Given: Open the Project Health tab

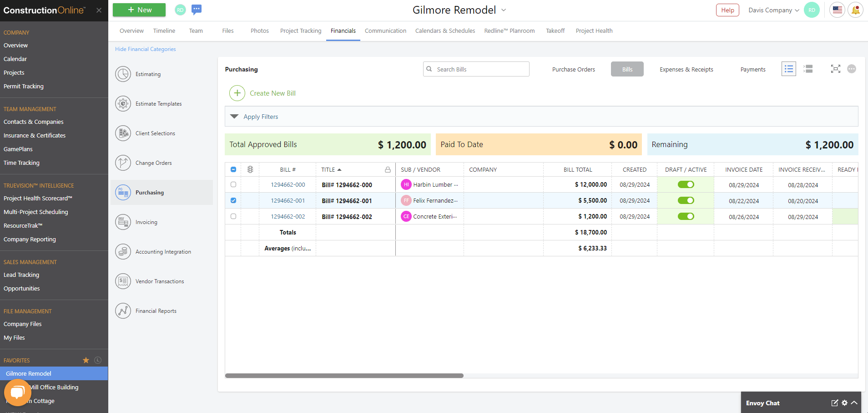Looking at the screenshot, I should coord(594,31).
